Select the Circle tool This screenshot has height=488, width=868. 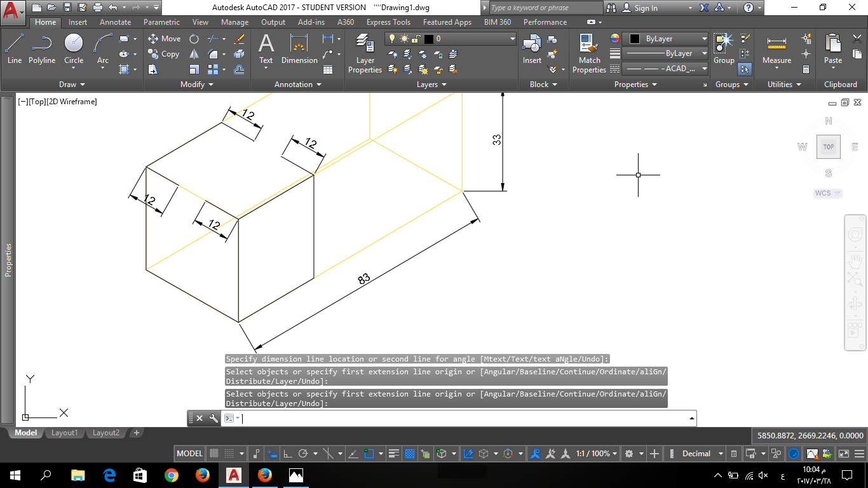74,50
